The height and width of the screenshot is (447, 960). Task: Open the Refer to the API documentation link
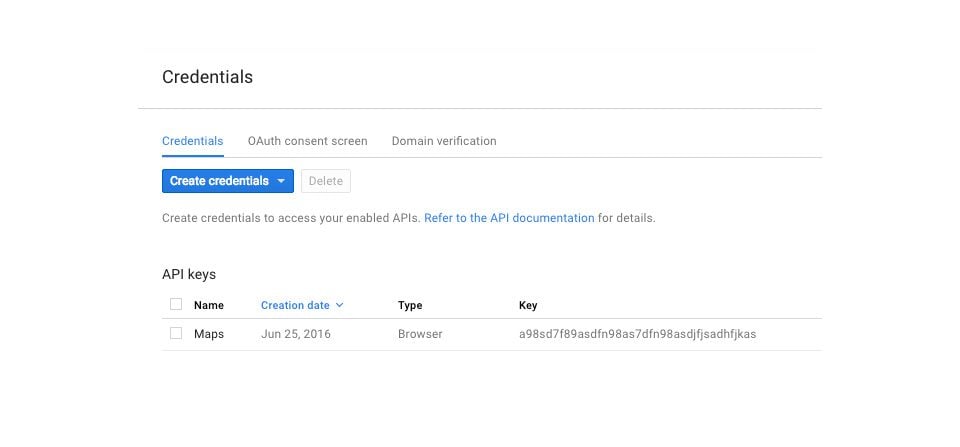(x=509, y=217)
